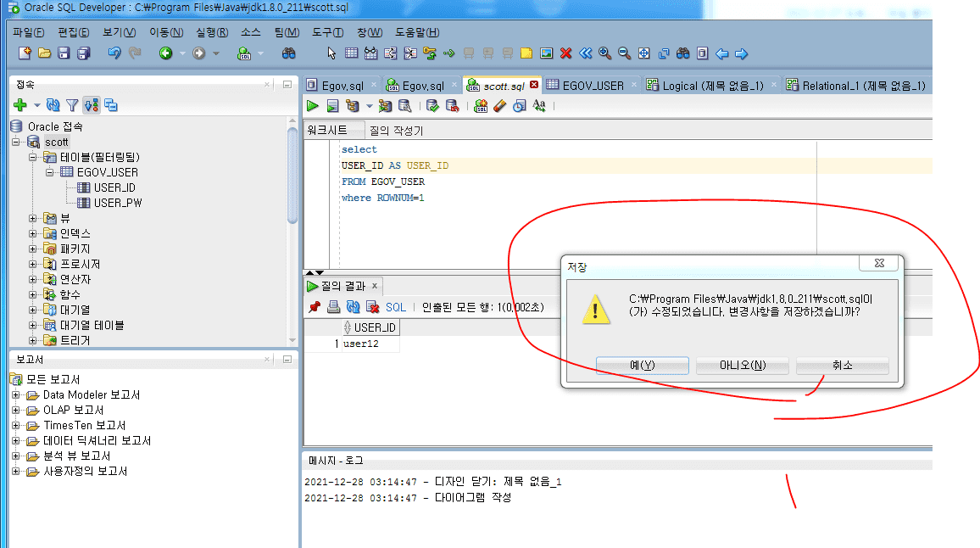Viewport: 980px width, 548px height.
Task: Click the Undo arrow icon
Action: coord(114,53)
